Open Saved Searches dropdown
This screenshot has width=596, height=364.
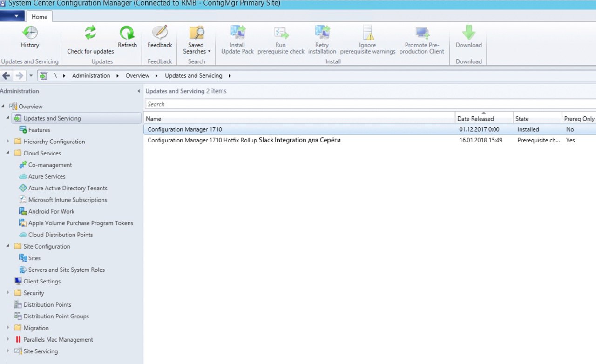[x=196, y=40]
